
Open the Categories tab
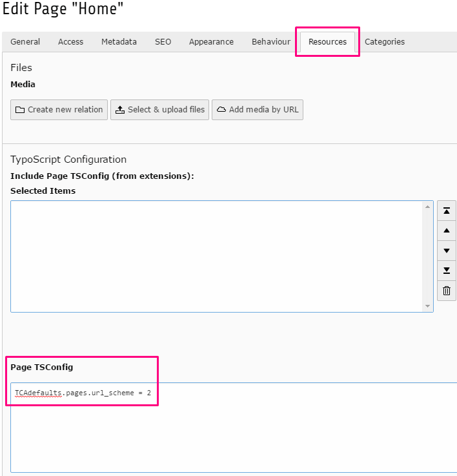click(385, 42)
